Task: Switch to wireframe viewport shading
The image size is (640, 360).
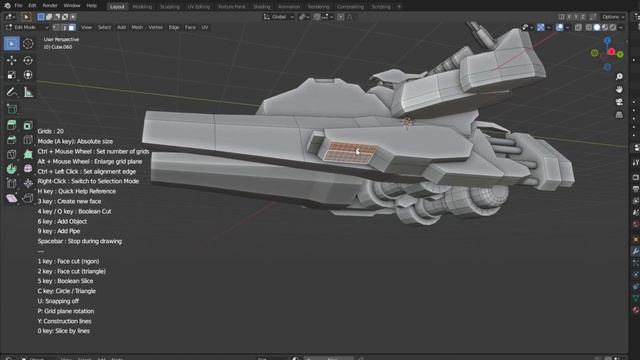Action: click(589, 27)
